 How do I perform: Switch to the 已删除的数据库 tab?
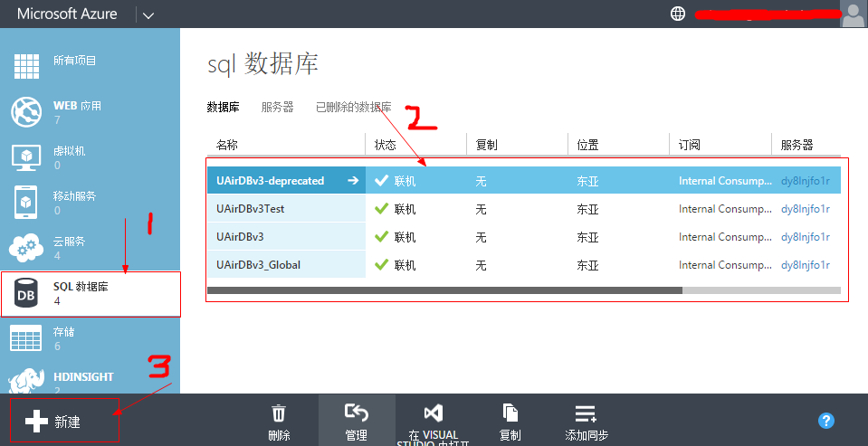coord(353,108)
